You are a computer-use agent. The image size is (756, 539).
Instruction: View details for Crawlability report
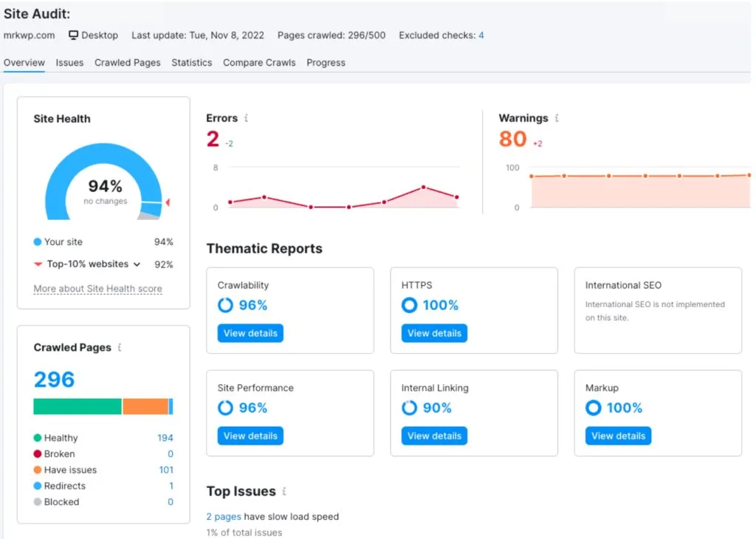[x=250, y=333]
